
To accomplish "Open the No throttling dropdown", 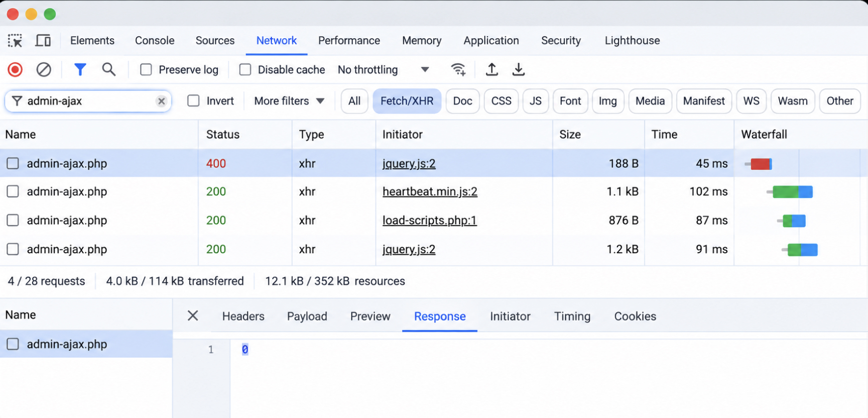I will (x=384, y=69).
